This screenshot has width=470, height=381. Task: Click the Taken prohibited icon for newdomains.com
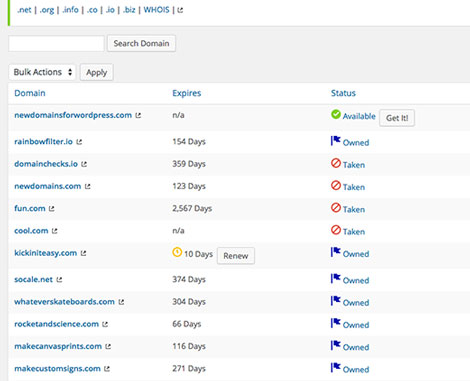click(x=336, y=185)
